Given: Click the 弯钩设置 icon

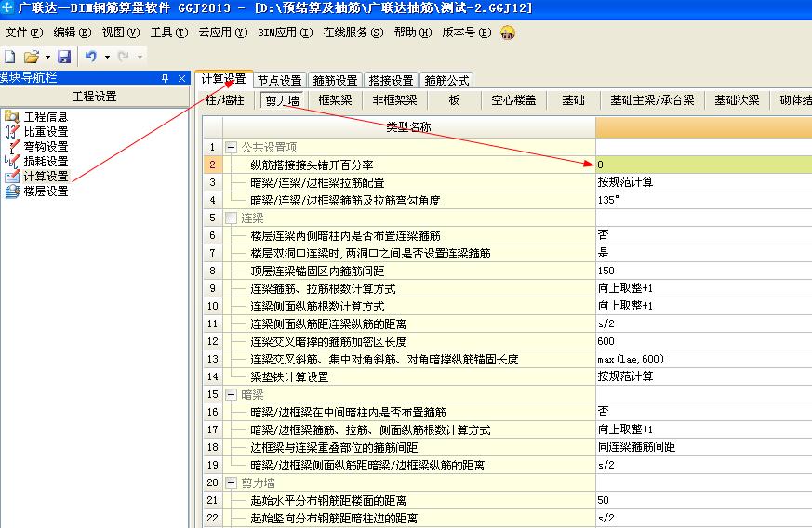Looking at the screenshot, I should coord(11,147).
